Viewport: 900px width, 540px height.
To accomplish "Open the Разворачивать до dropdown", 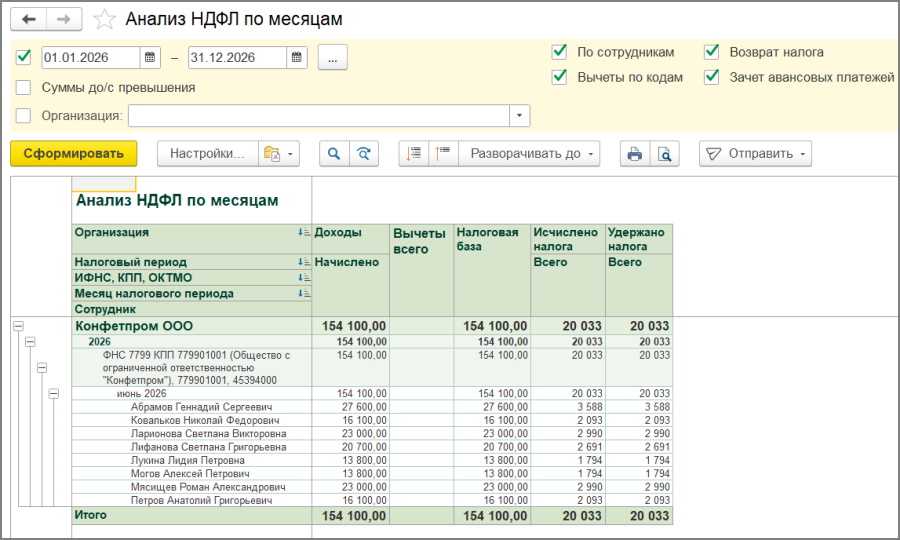I will pyautogui.click(x=529, y=154).
